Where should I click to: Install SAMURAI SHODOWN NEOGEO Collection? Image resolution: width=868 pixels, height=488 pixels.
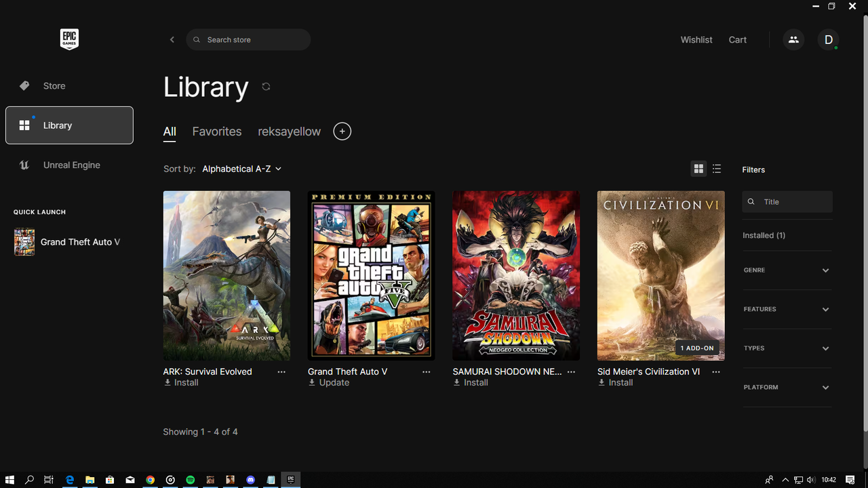(x=471, y=383)
